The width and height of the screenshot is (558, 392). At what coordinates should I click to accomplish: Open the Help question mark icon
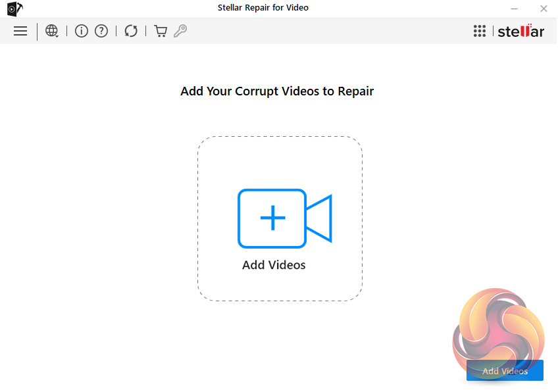[x=101, y=31]
